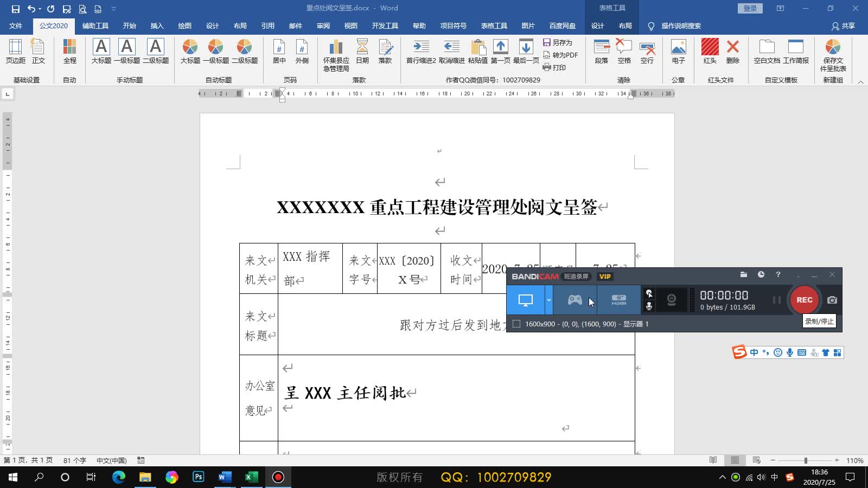868x488 pixels.
Task: Toggle Sogou input Chinese/English mode
Action: point(754,352)
